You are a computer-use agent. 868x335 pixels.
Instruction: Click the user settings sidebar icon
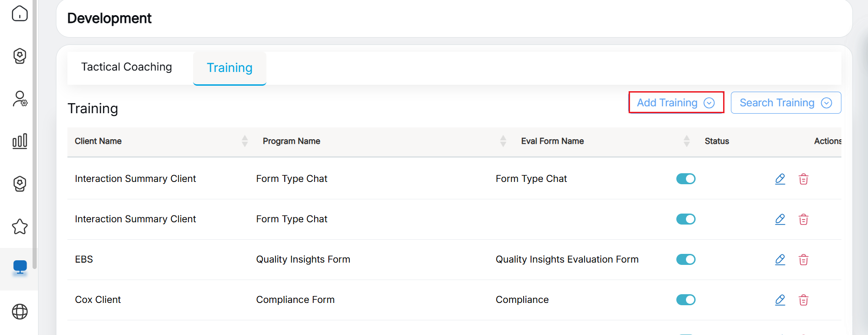click(20, 99)
